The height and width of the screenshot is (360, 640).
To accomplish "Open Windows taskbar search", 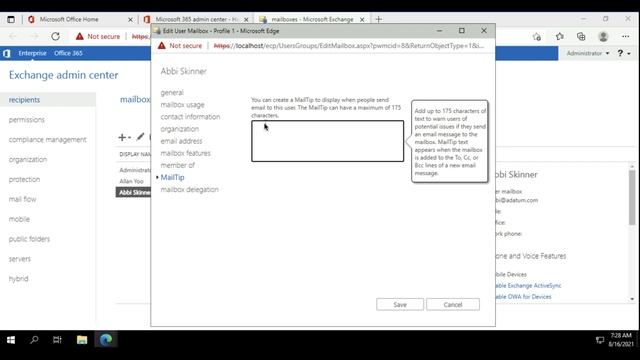I will click(x=34, y=340).
